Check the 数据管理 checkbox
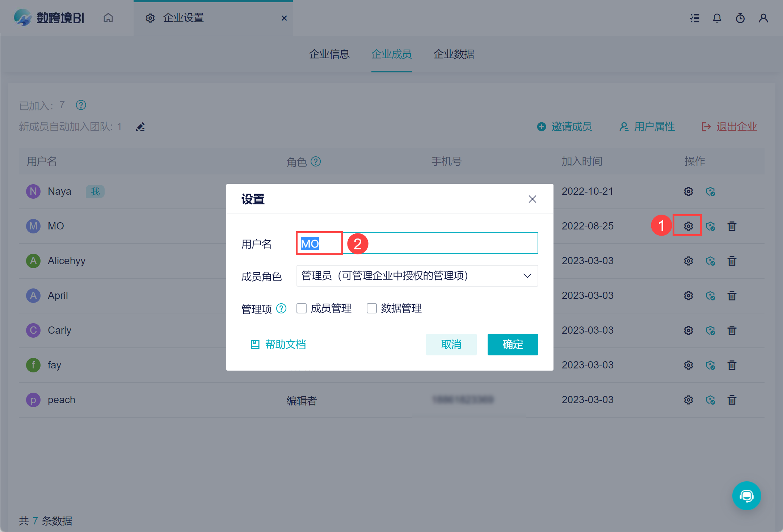 point(371,308)
